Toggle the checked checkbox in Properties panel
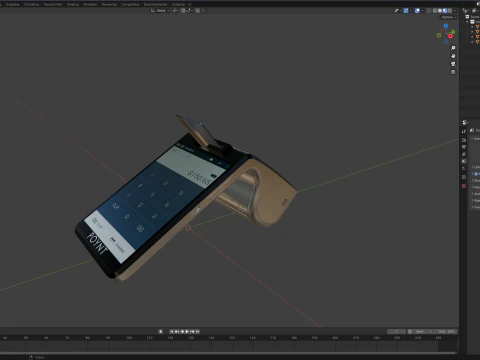Screen dimensions: 480x360 476,174
